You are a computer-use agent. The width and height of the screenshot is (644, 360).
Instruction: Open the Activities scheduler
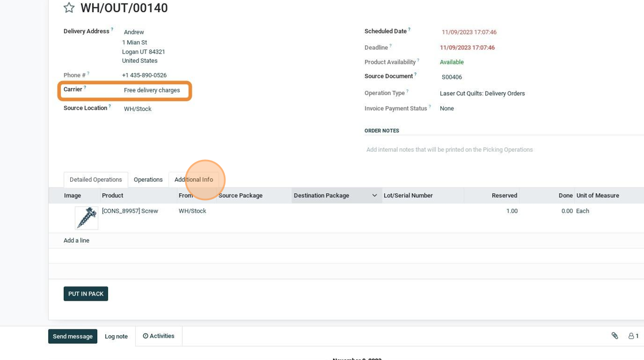[159, 336]
